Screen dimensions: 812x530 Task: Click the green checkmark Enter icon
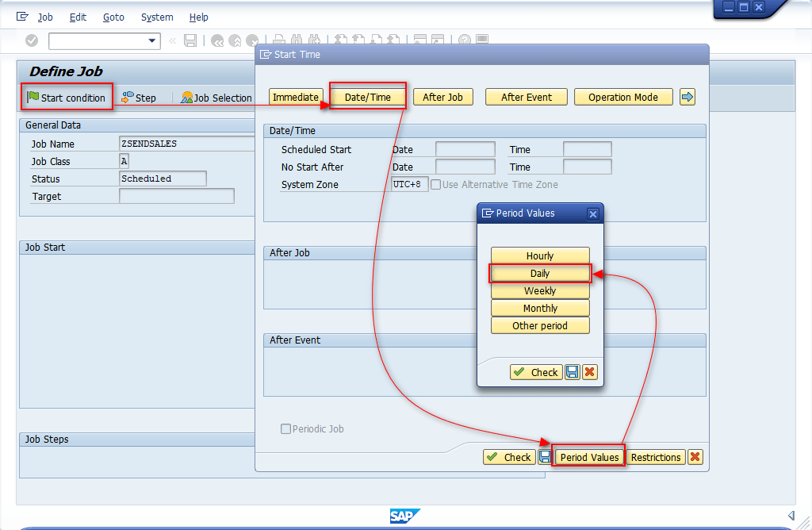(32, 40)
